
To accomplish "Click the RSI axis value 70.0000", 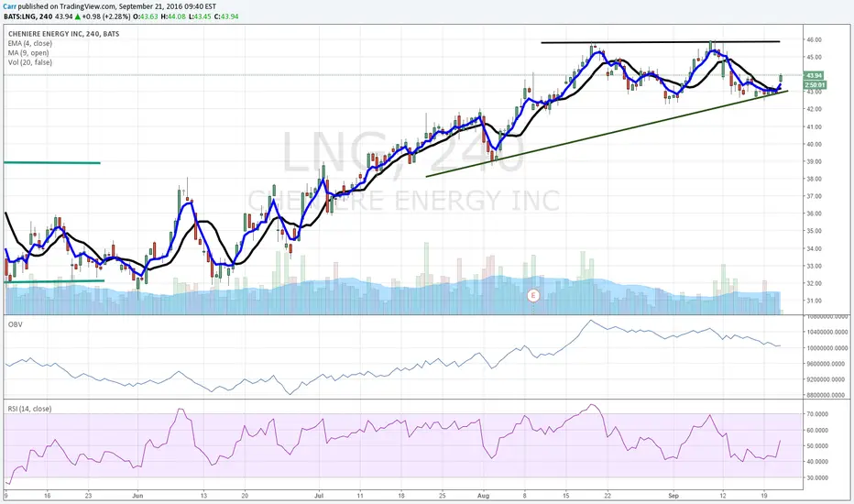I will pos(817,414).
